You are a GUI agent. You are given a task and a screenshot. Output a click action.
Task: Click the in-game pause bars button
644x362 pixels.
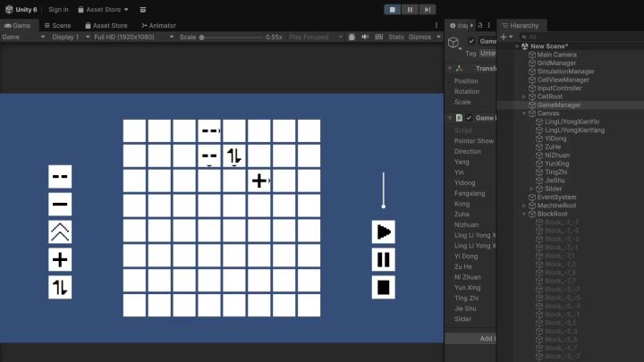click(383, 259)
